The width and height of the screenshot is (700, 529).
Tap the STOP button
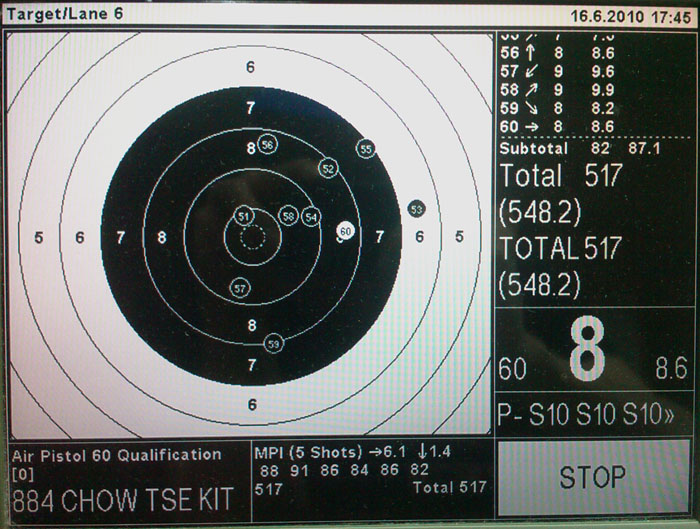pos(593,477)
